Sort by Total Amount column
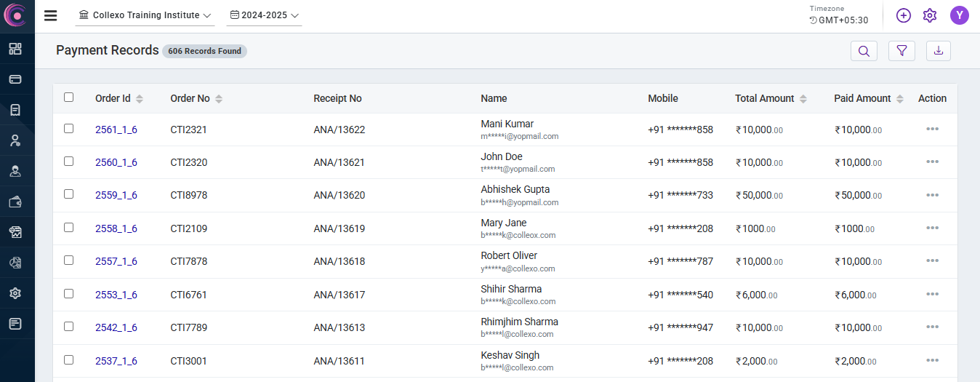Image resolution: width=980 pixels, height=382 pixels. point(803,99)
